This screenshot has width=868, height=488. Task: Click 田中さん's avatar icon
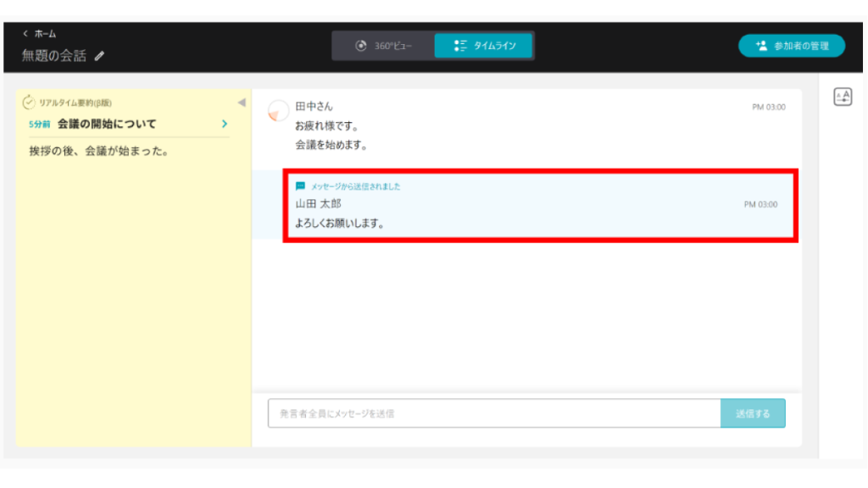click(x=277, y=111)
